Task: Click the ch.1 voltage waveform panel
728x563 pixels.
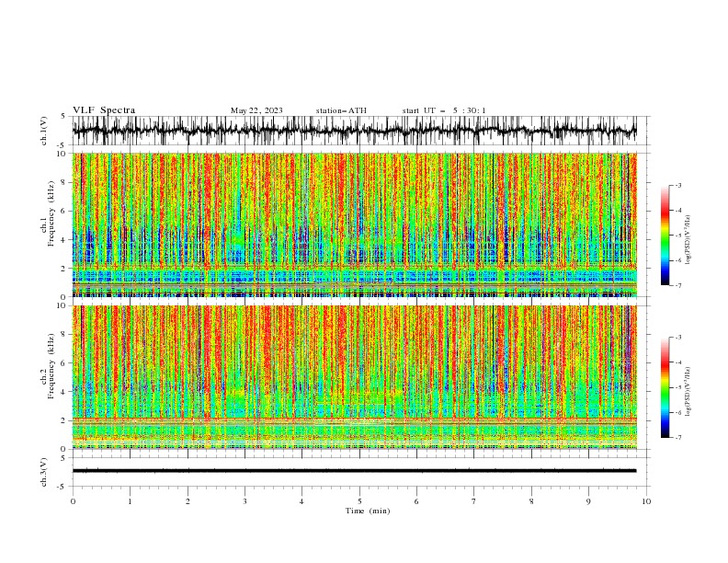Action: (x=360, y=131)
